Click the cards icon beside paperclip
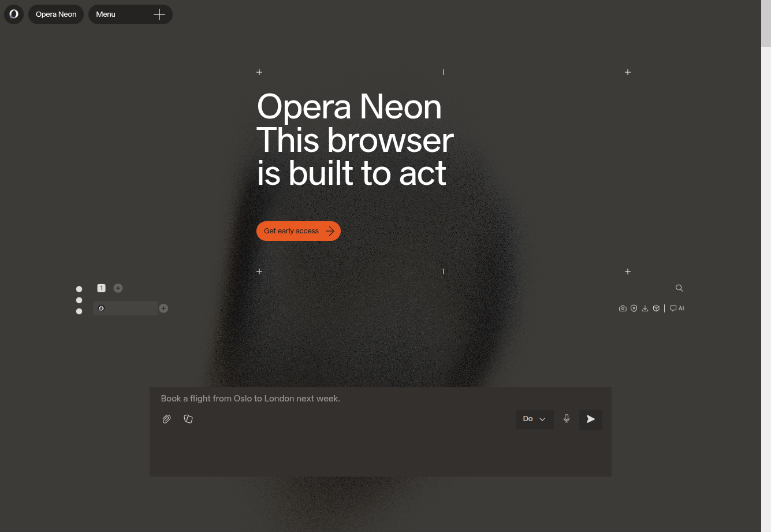This screenshot has height=532, width=771. tap(188, 419)
